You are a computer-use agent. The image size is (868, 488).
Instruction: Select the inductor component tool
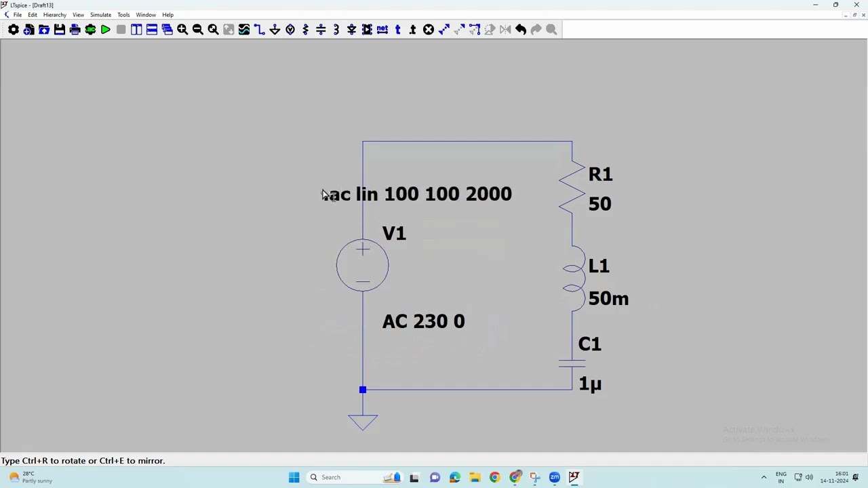click(x=336, y=30)
